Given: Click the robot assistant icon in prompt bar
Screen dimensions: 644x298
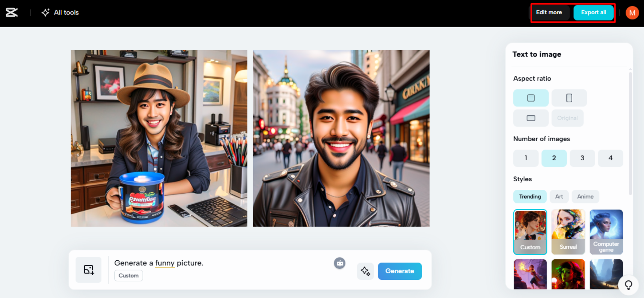Looking at the screenshot, I should (339, 263).
